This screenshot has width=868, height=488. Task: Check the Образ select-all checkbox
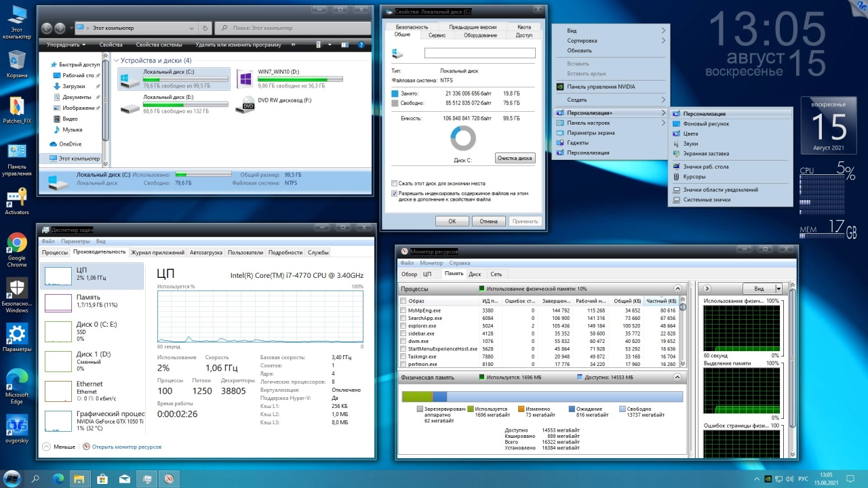click(x=403, y=301)
